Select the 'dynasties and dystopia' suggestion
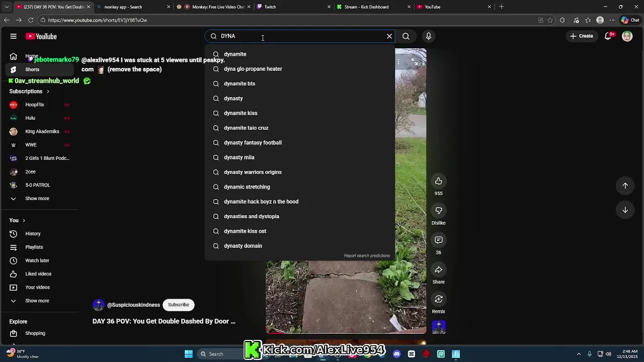Image resolution: width=644 pixels, height=362 pixels. [x=300, y=216]
